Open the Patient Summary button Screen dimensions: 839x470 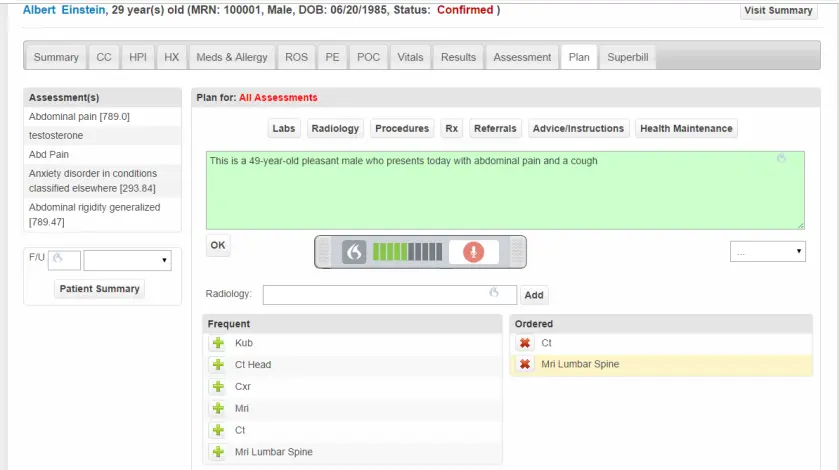click(x=100, y=289)
